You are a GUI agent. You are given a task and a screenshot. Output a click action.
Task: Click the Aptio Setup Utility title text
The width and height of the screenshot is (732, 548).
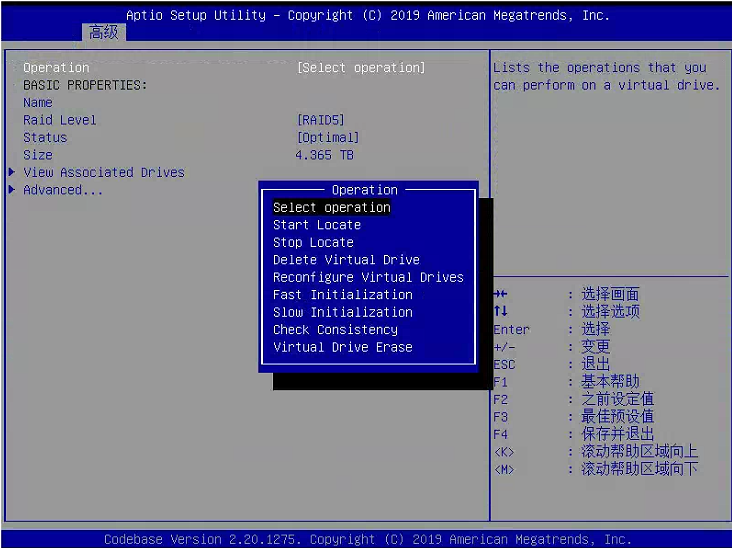(x=368, y=15)
